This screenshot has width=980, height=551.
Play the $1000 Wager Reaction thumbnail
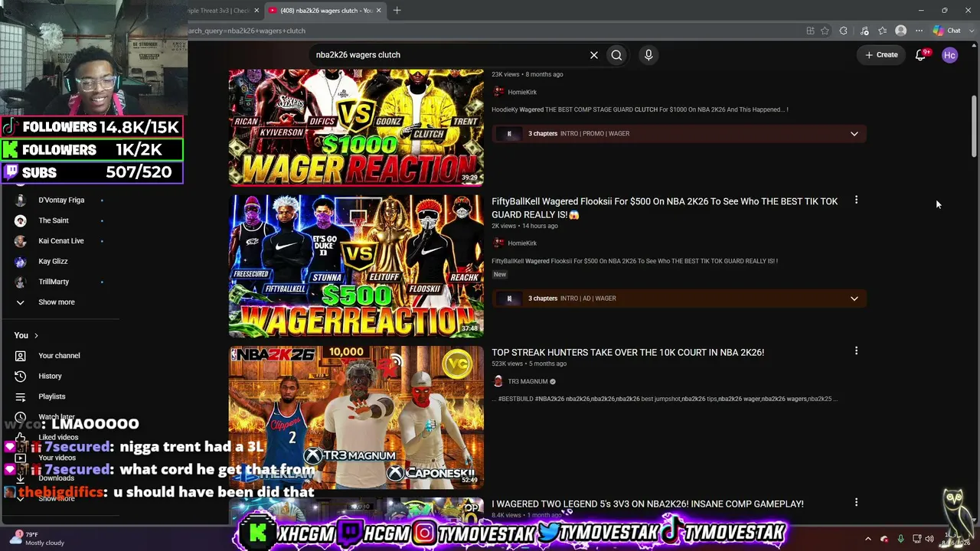point(356,127)
